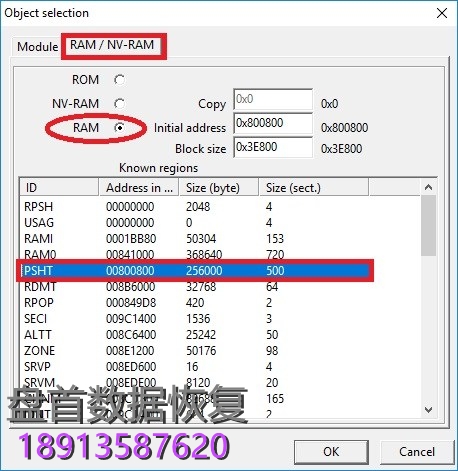Click the scrollbar up arrow
Viewport: 458px width, 471px height.
pyautogui.click(x=429, y=187)
